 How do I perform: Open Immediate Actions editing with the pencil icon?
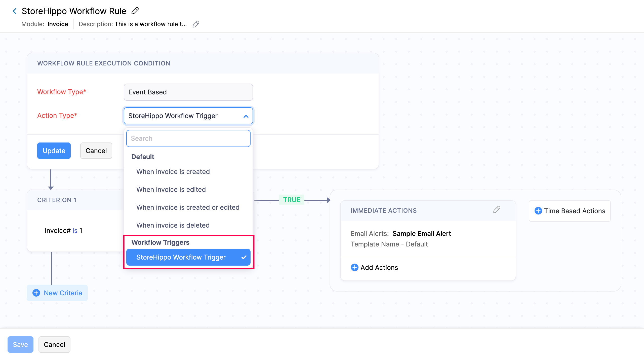pos(497,209)
